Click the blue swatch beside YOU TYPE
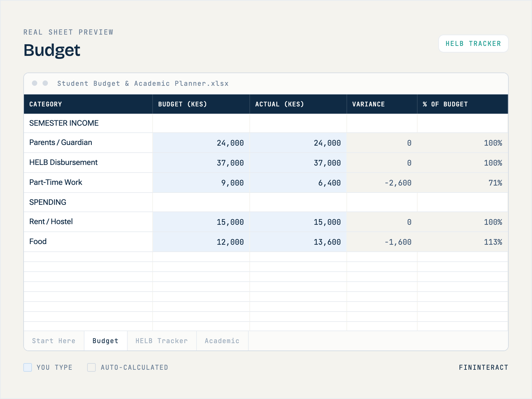Screen dimensions: 532x399 (x=28, y=367)
